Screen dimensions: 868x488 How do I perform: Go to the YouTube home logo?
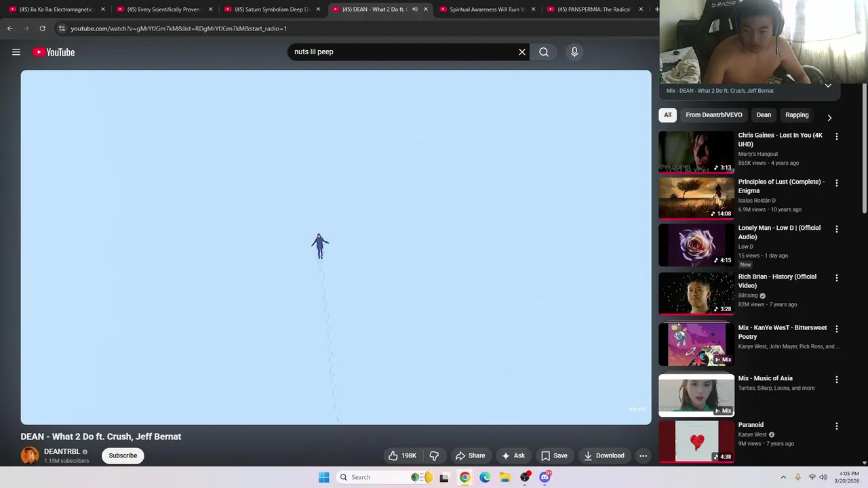pos(54,52)
